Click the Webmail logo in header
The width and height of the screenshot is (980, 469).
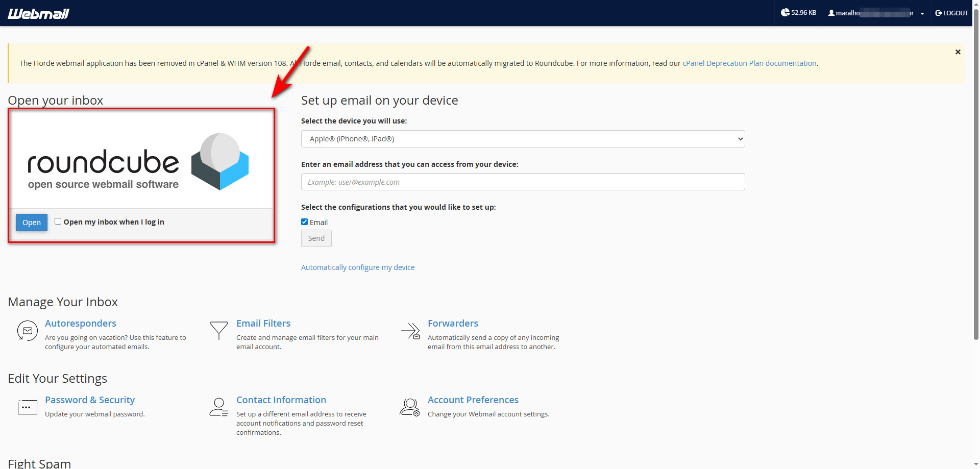coord(38,13)
